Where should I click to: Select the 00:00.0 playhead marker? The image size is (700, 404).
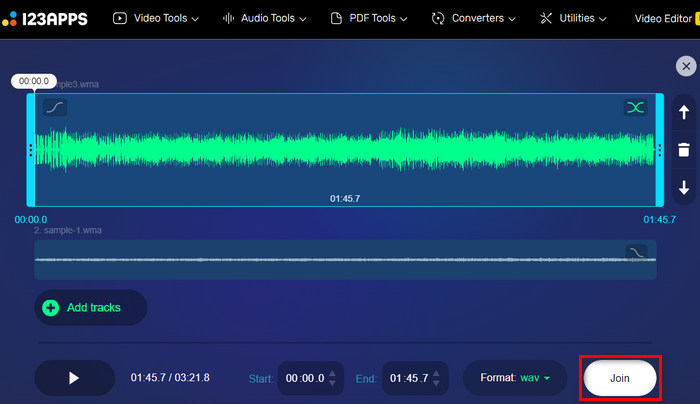(34, 81)
